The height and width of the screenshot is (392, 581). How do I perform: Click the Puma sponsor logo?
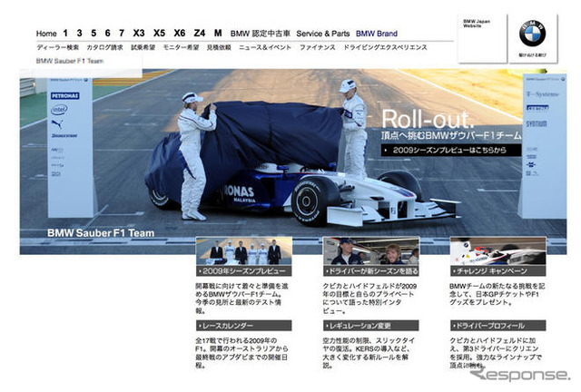point(56,123)
